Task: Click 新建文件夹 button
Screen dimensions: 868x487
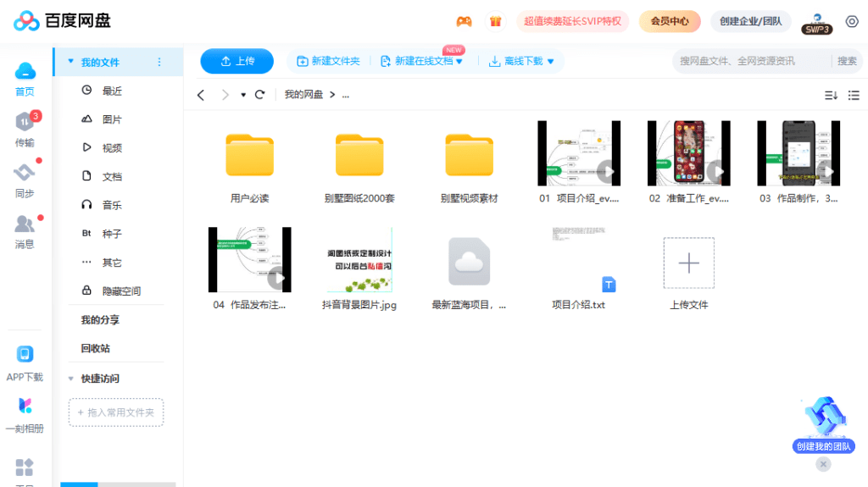Action: tap(328, 61)
